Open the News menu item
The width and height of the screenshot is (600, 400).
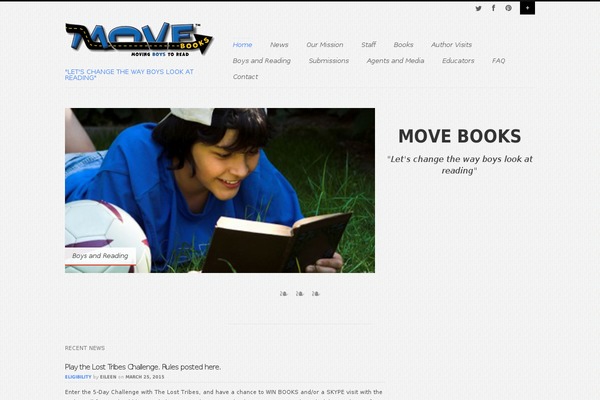tap(279, 44)
